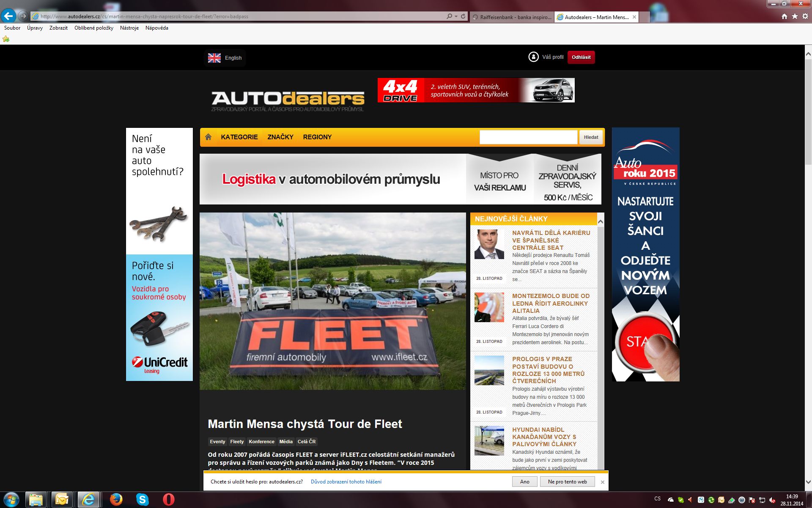Open the Úpravy menu

click(x=35, y=28)
